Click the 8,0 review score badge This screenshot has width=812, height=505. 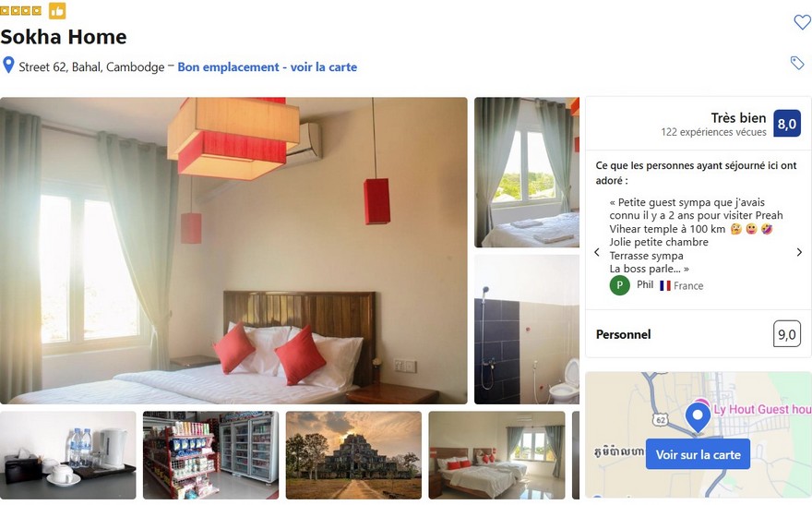(x=786, y=124)
